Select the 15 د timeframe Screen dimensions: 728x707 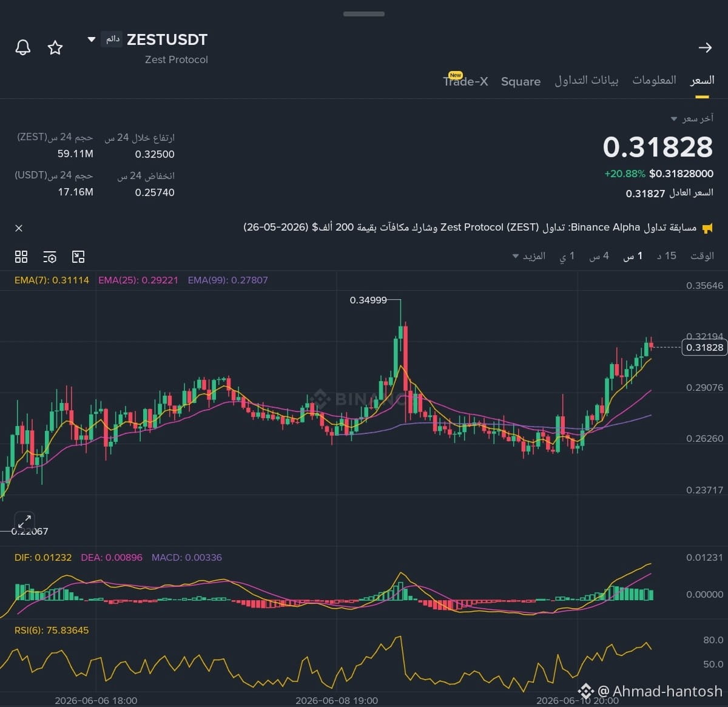(x=667, y=256)
